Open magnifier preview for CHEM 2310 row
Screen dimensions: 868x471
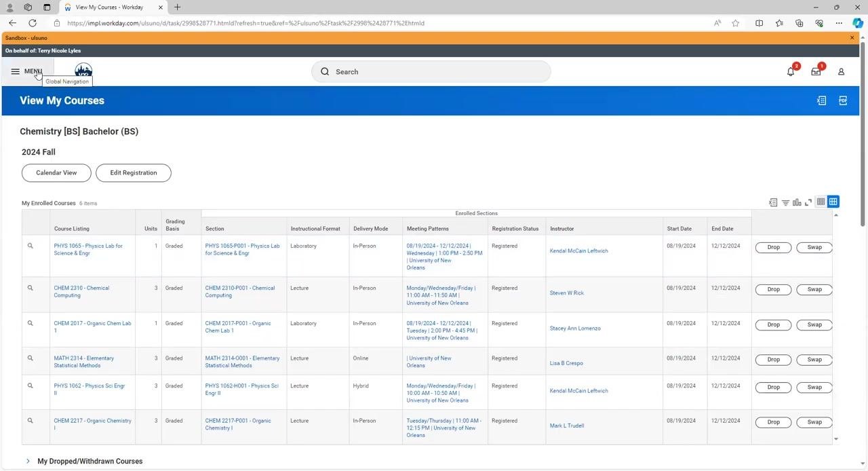30,288
